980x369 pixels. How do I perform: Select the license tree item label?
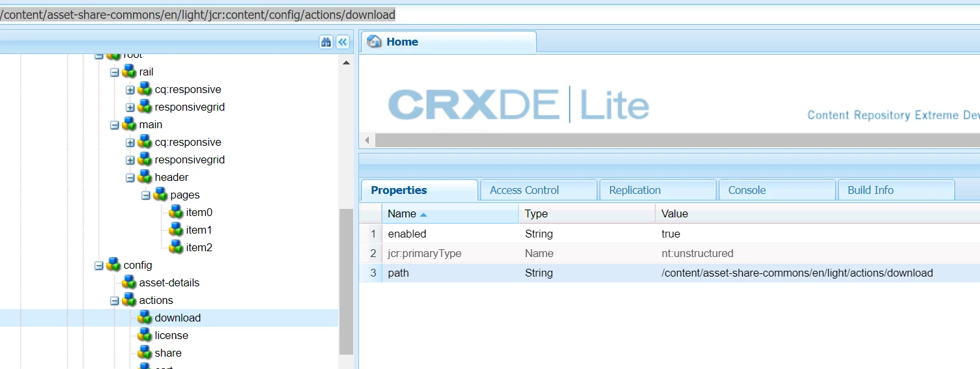coord(171,335)
